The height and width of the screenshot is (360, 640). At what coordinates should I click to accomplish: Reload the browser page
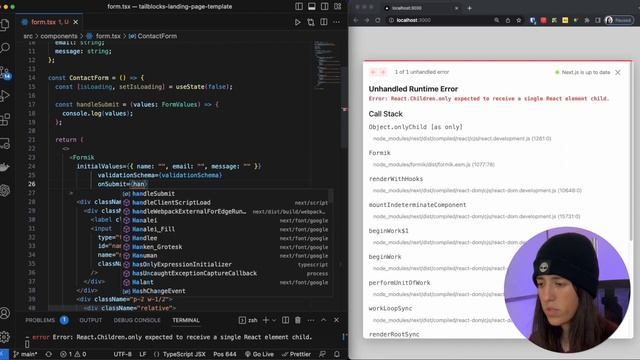[x=378, y=20]
